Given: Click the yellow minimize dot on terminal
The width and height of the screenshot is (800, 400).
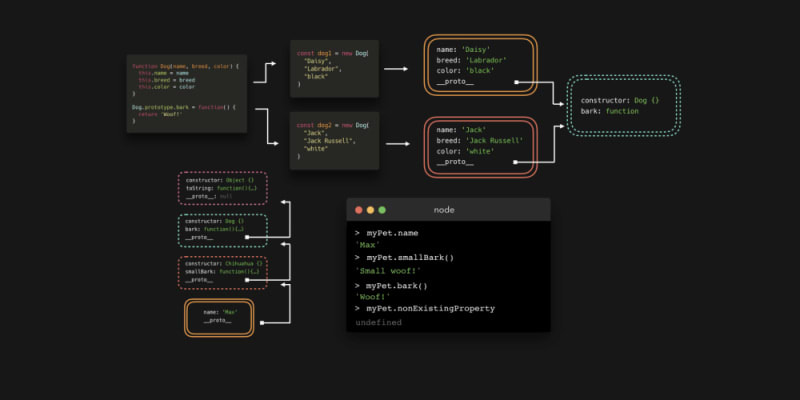Looking at the screenshot, I should coord(369,210).
